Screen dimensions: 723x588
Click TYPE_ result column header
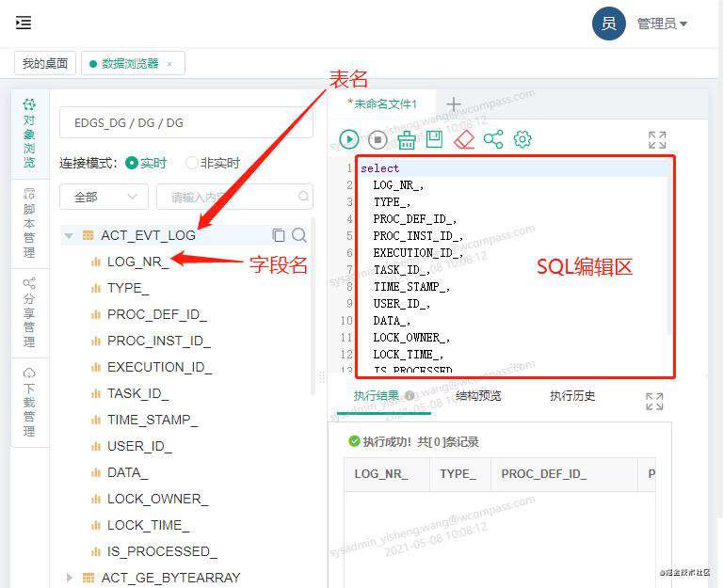pos(460,474)
